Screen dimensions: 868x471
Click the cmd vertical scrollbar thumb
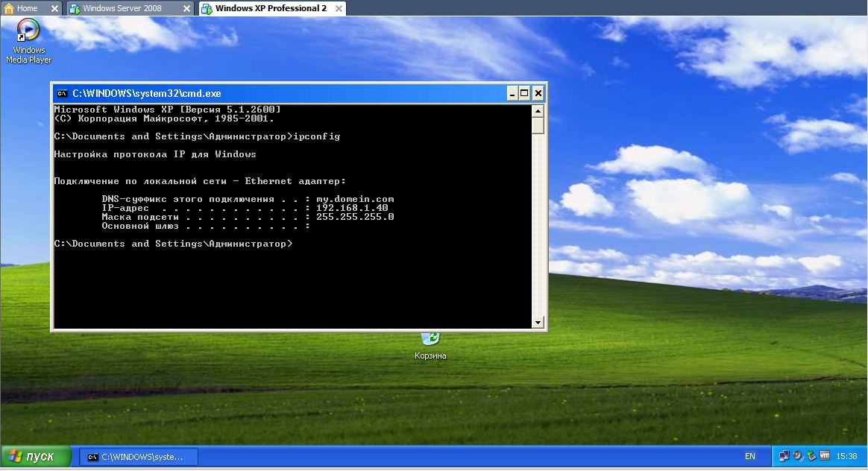(x=538, y=126)
